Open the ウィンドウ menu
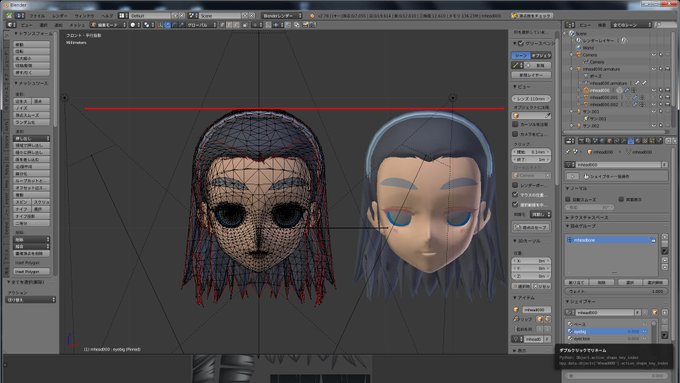 pyautogui.click(x=84, y=16)
